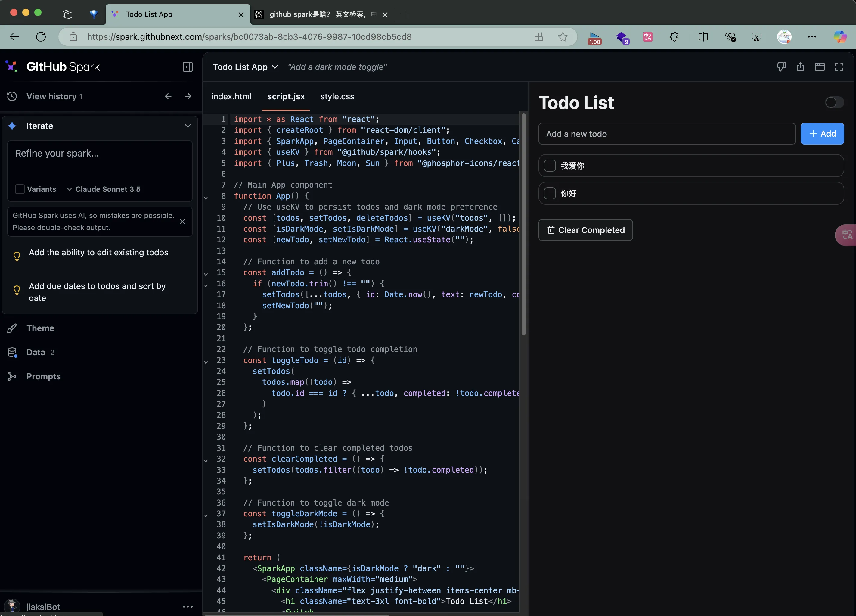Image resolution: width=856 pixels, height=616 pixels.
Task: Open the browser profile avatar
Action: click(784, 37)
